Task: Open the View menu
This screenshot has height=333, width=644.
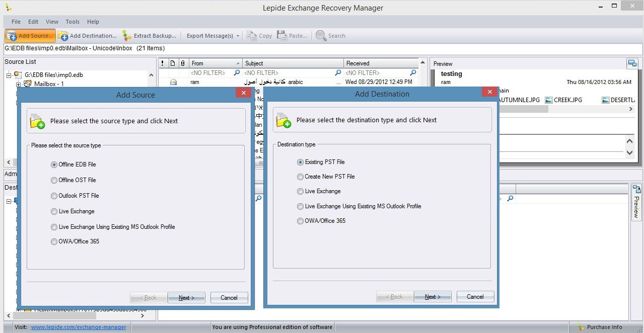Action: (52, 22)
